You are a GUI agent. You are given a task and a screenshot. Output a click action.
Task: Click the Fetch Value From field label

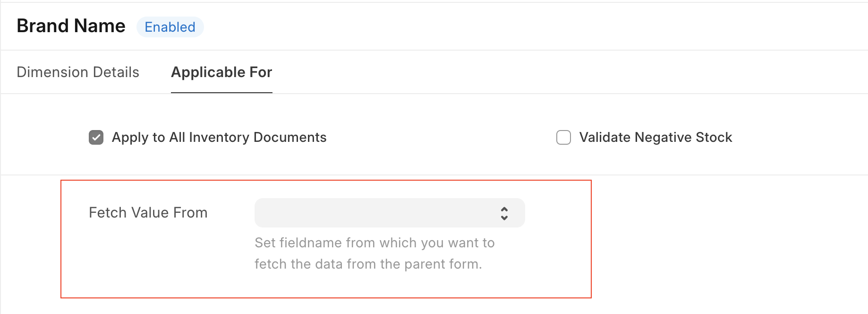click(x=148, y=213)
